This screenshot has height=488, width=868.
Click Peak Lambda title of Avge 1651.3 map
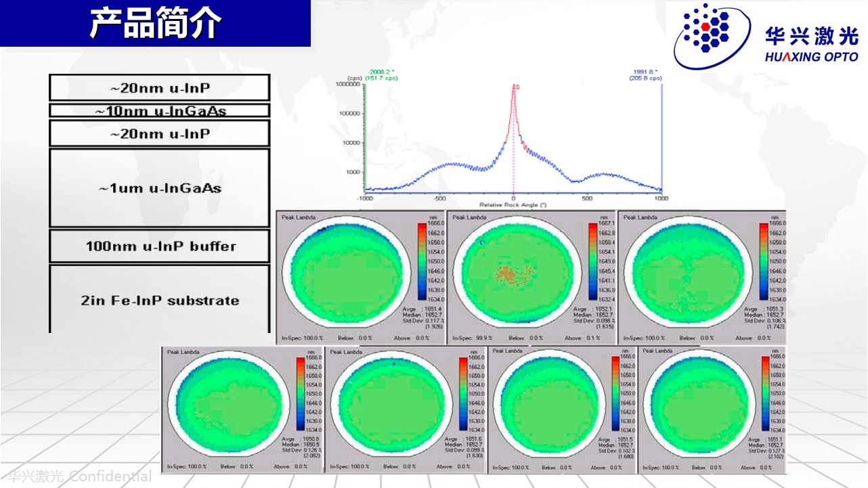pos(640,217)
